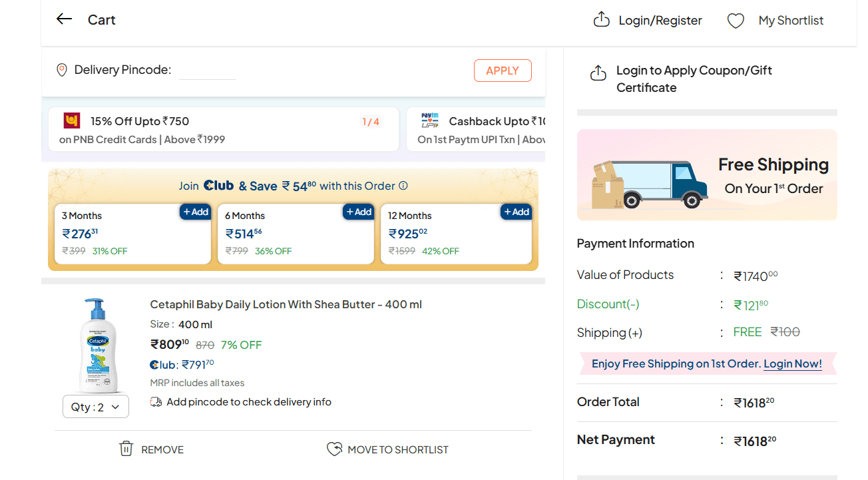
Task: Click the 12 Months ₹925 plan card
Action: click(x=456, y=234)
